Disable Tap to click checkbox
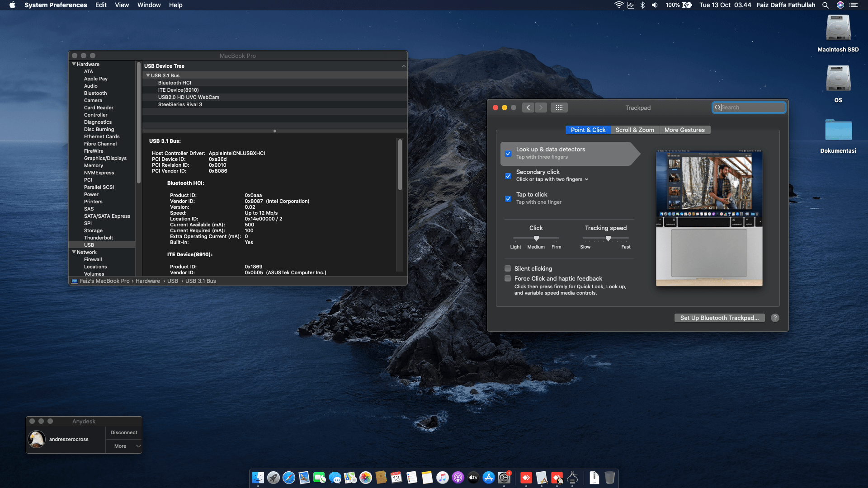The width and height of the screenshot is (868, 488). [x=508, y=199]
